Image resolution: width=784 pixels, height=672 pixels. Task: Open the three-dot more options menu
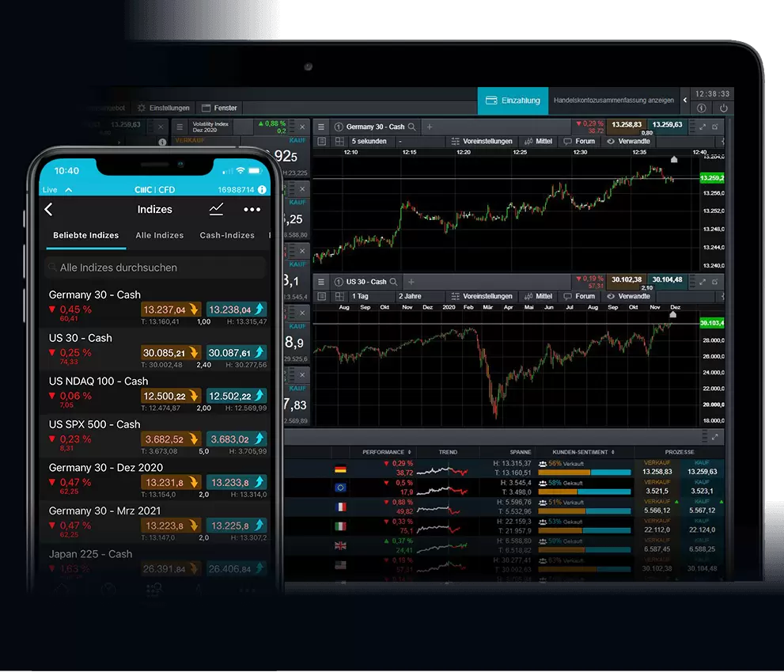(252, 210)
